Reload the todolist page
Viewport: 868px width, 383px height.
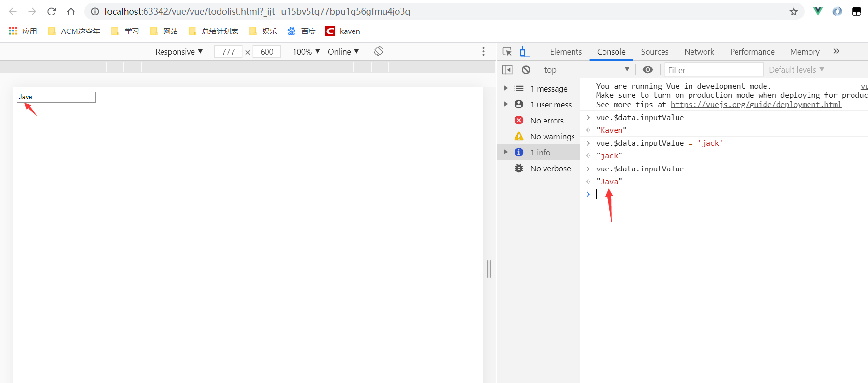click(52, 11)
